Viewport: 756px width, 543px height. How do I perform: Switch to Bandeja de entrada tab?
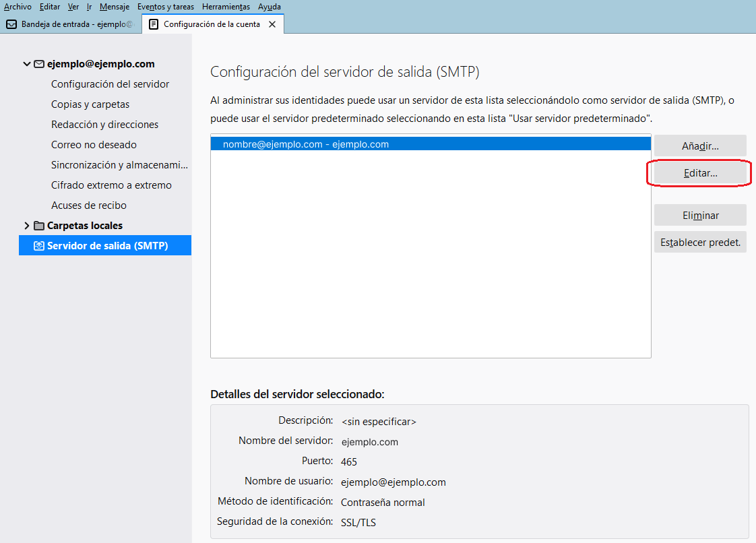[x=71, y=24]
